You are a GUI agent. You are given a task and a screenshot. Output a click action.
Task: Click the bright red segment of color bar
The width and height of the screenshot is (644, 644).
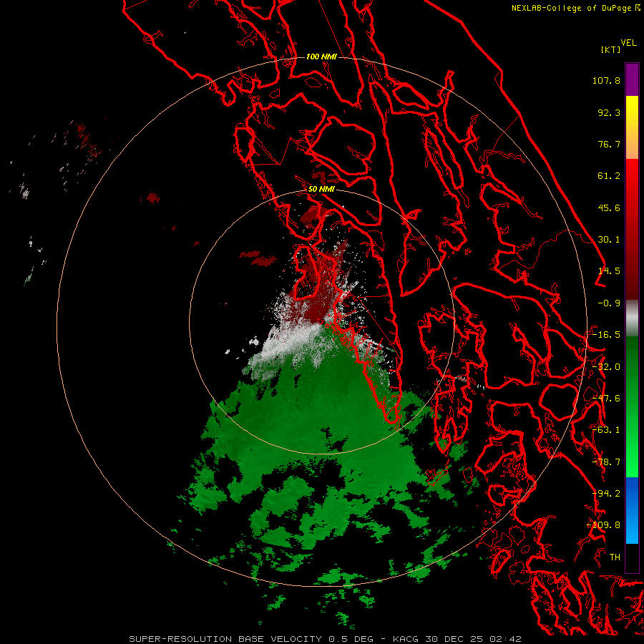click(x=632, y=181)
